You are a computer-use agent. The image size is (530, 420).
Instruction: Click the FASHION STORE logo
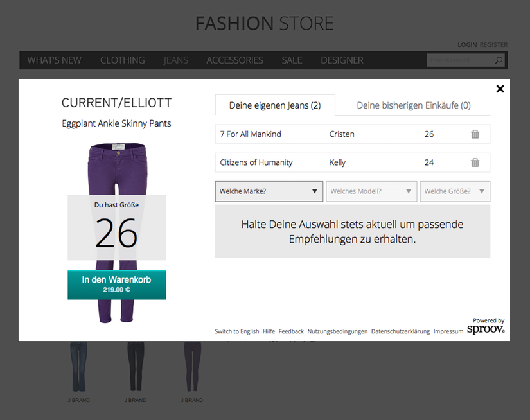pyautogui.click(x=265, y=23)
